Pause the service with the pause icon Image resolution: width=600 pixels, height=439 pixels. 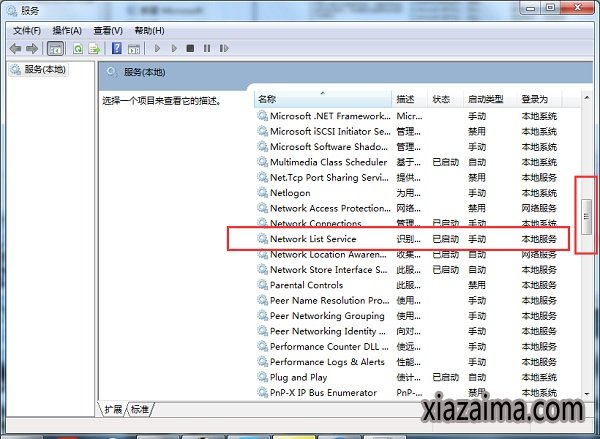click(207, 48)
